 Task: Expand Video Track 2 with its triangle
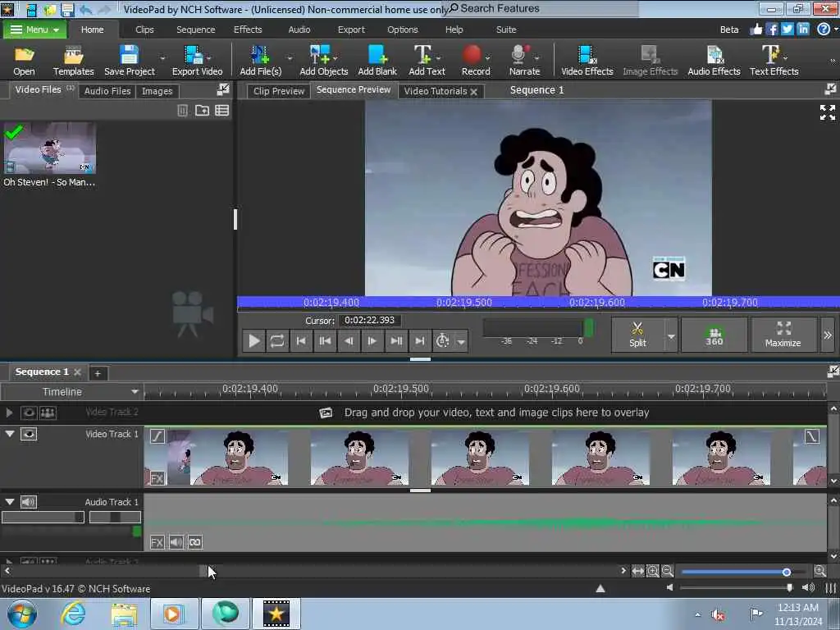(9, 413)
